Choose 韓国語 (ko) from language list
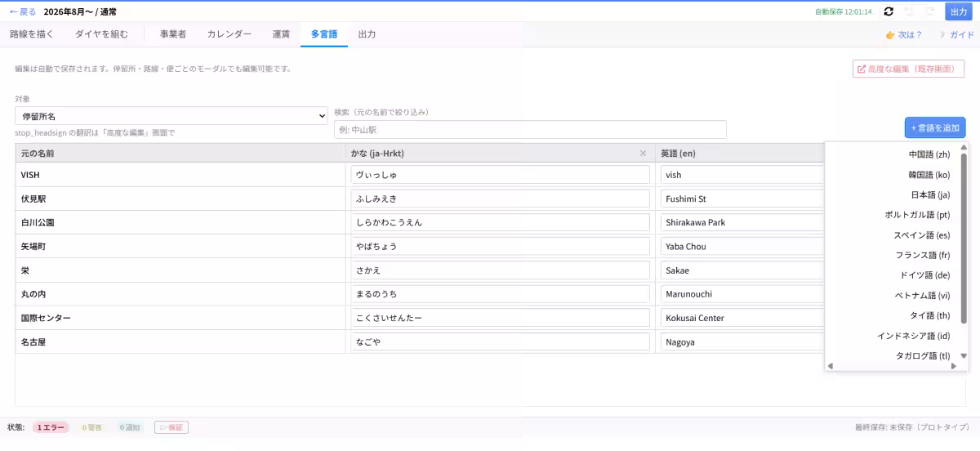The image size is (980, 451). coord(929,174)
